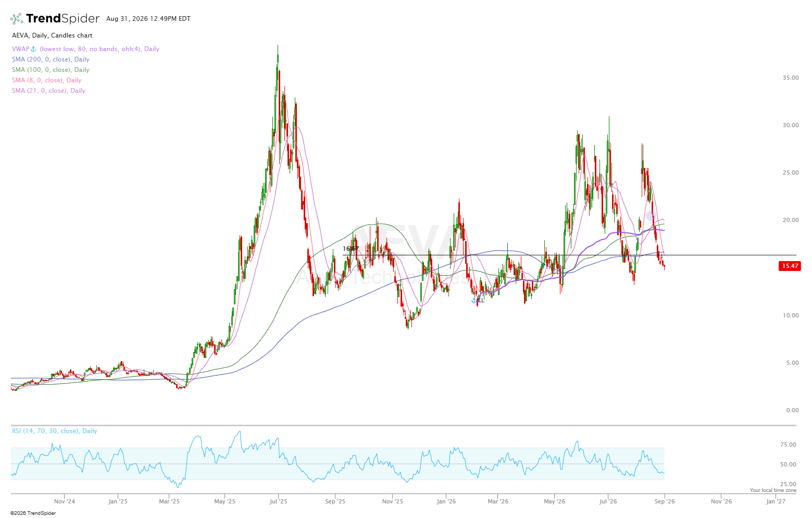Select the SMA (8, 0, close) indicator label
Viewport: 812px width, 518px height.
click(x=47, y=80)
